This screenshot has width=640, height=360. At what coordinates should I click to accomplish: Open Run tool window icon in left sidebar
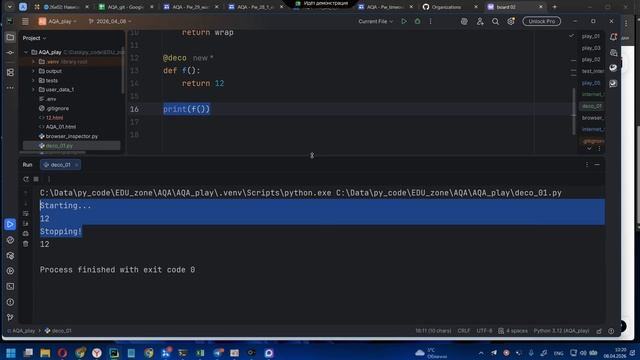pyautogui.click(x=10, y=224)
